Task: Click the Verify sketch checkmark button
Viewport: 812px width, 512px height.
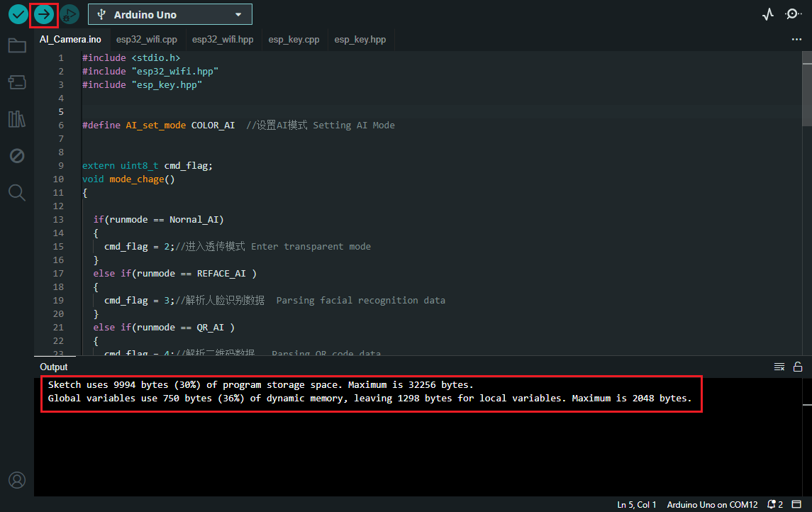Action: (x=18, y=14)
